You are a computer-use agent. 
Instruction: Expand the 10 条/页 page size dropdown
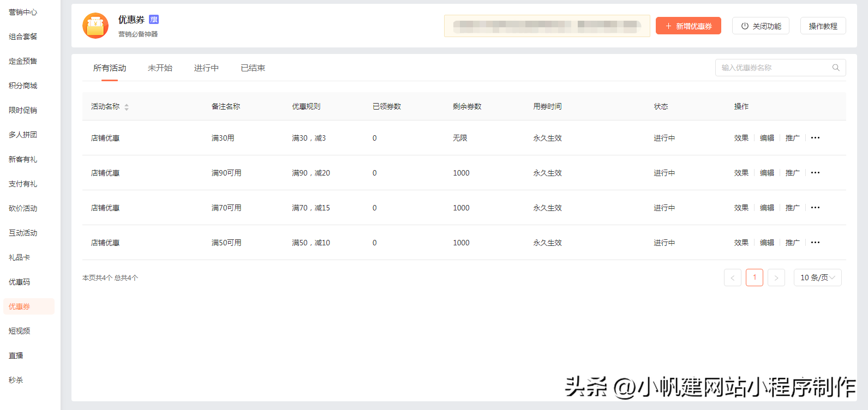click(817, 278)
